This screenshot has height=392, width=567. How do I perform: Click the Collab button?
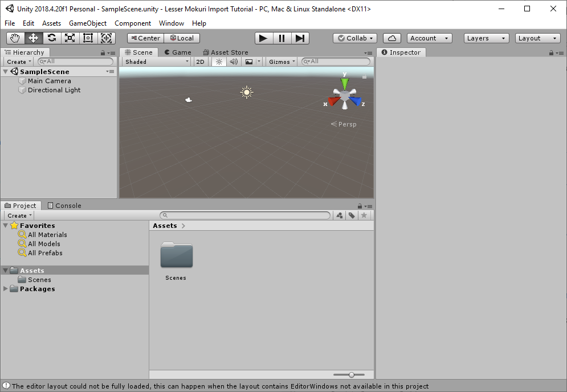click(x=354, y=38)
